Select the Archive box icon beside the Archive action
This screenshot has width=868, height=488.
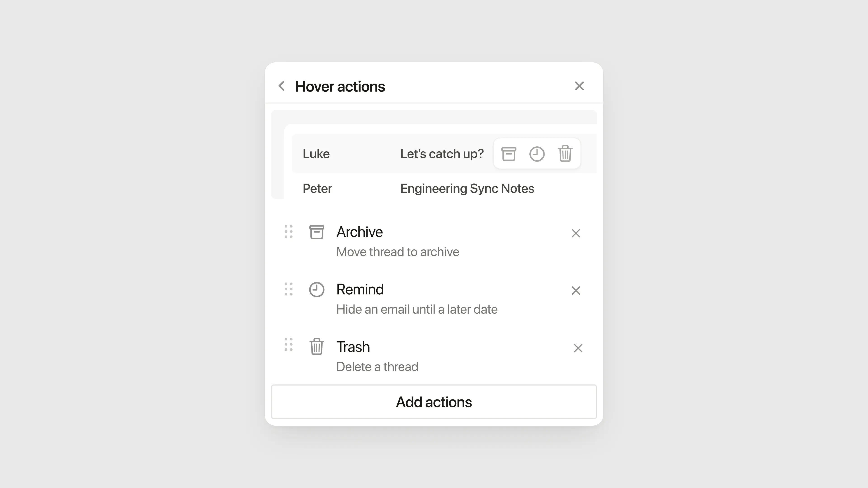(x=317, y=232)
